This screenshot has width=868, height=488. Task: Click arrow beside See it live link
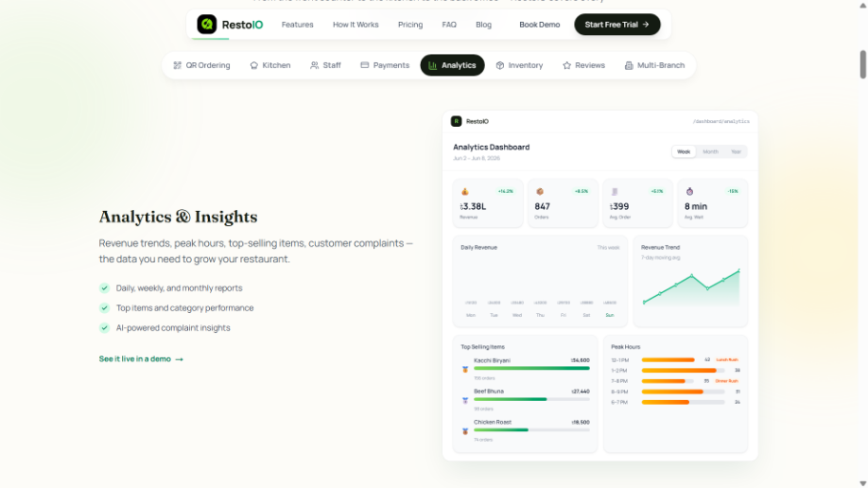tap(179, 359)
